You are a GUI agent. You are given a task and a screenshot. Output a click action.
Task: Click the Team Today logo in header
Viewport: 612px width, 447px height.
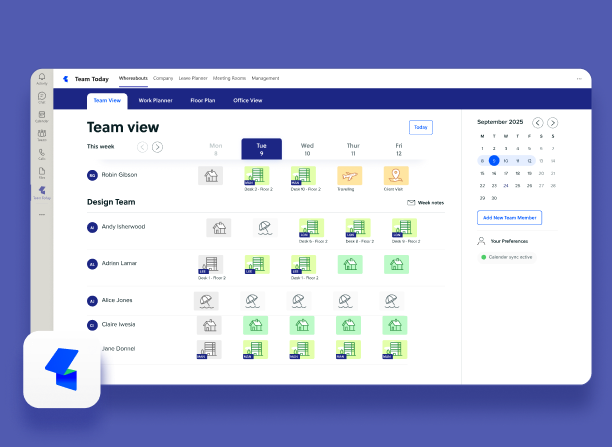tap(66, 79)
